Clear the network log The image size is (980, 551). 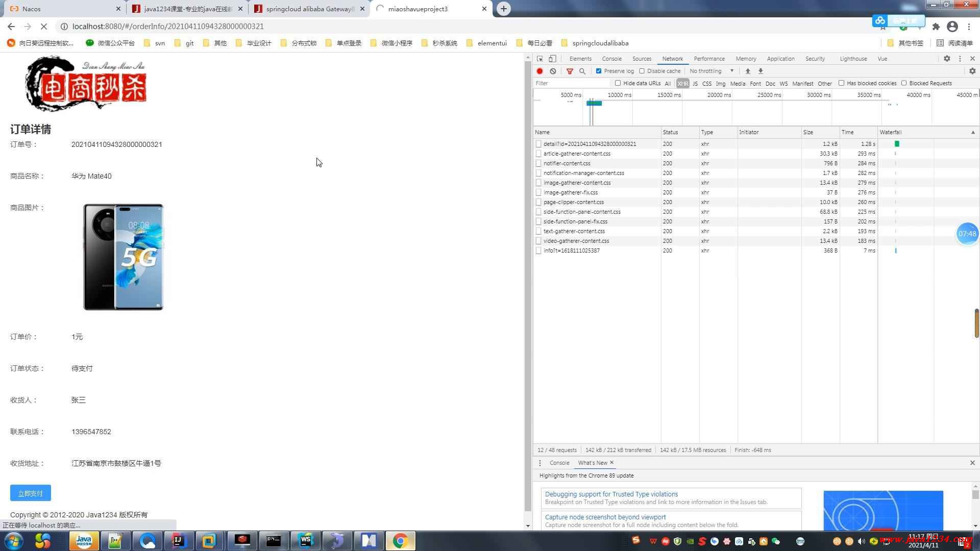coord(553,71)
